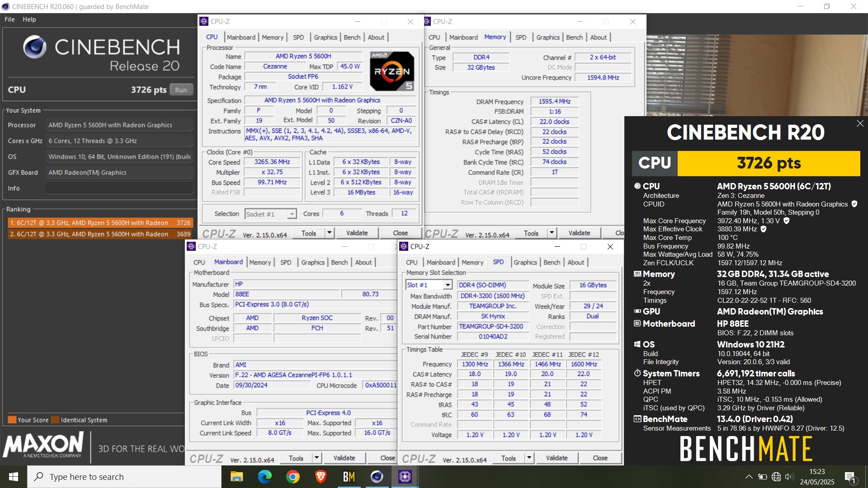Open the Tools dropdown arrow in SPD tab window

click(x=529, y=458)
